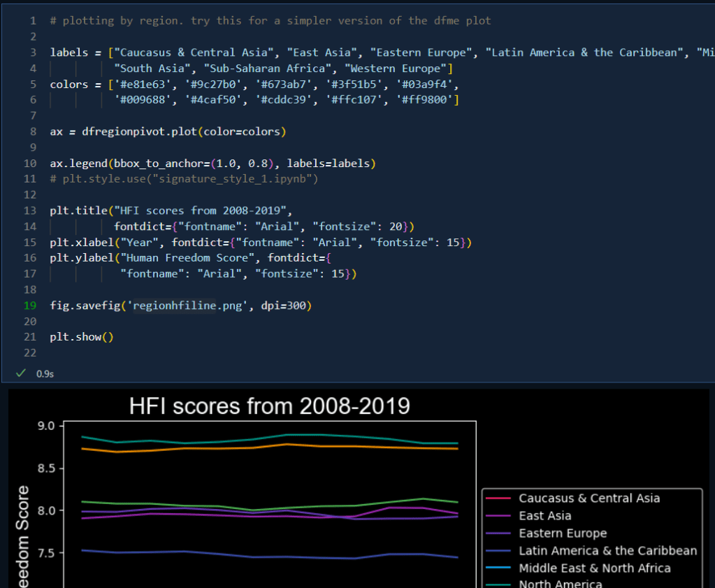The height and width of the screenshot is (588, 715).
Task: Click the 0.9s cell execution time
Action: tap(45, 373)
